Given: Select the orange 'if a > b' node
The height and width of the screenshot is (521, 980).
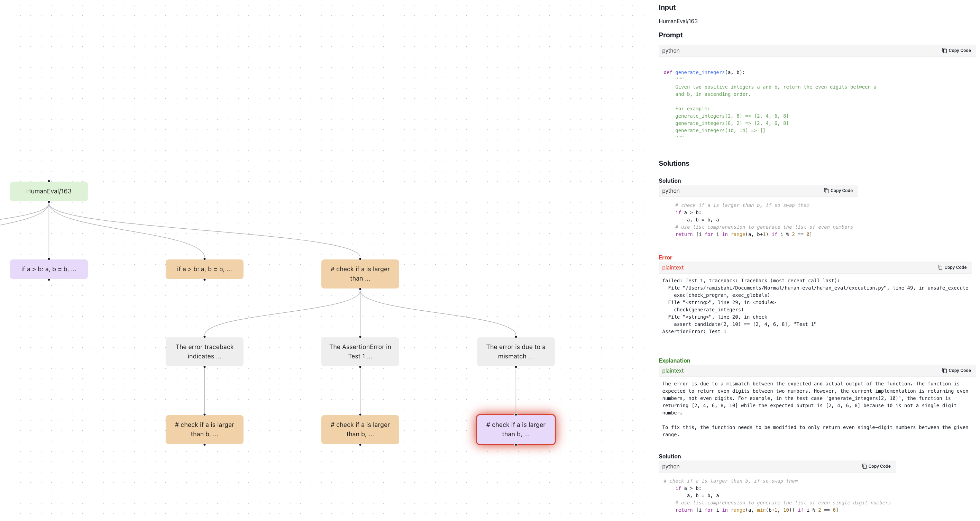Looking at the screenshot, I should click(x=204, y=269).
